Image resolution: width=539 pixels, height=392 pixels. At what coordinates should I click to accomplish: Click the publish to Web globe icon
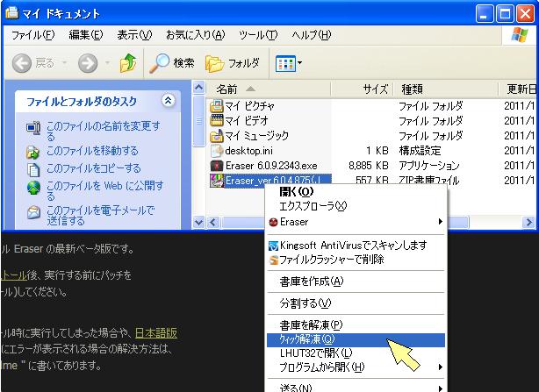coord(33,188)
